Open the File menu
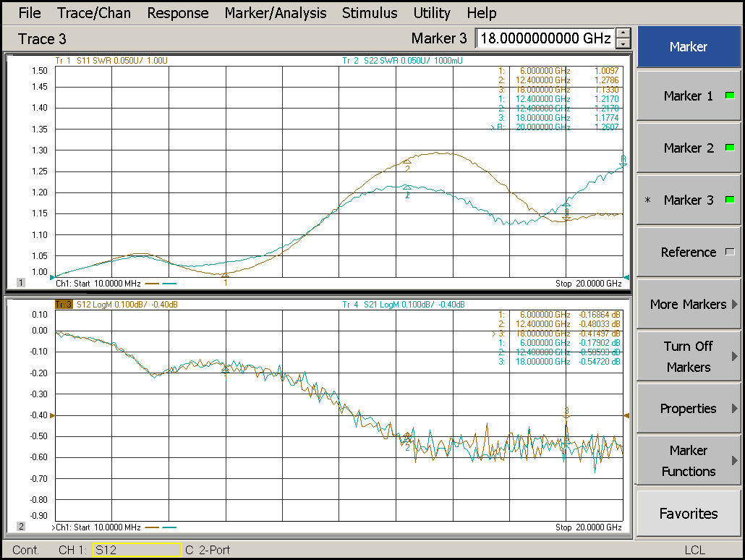The width and height of the screenshot is (745, 560). click(x=30, y=13)
